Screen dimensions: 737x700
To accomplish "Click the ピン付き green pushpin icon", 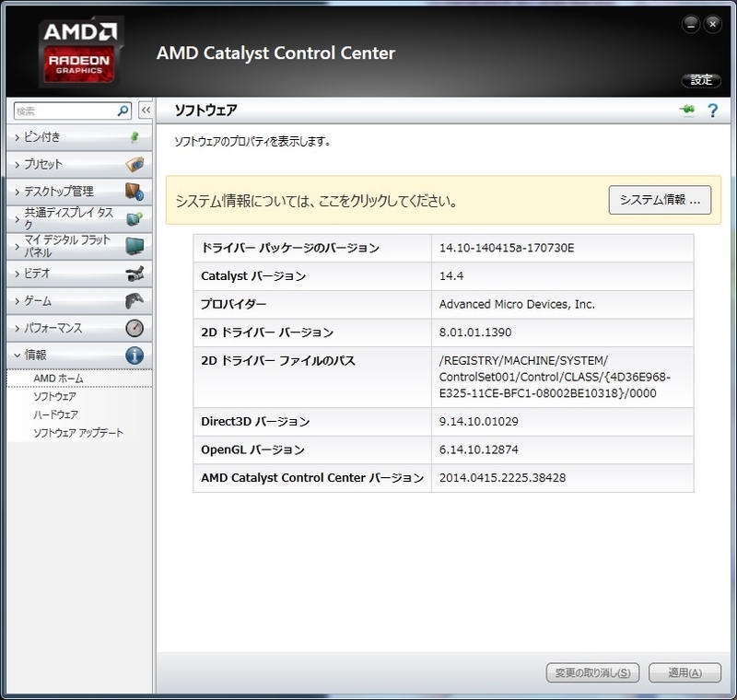I will pyautogui.click(x=135, y=137).
